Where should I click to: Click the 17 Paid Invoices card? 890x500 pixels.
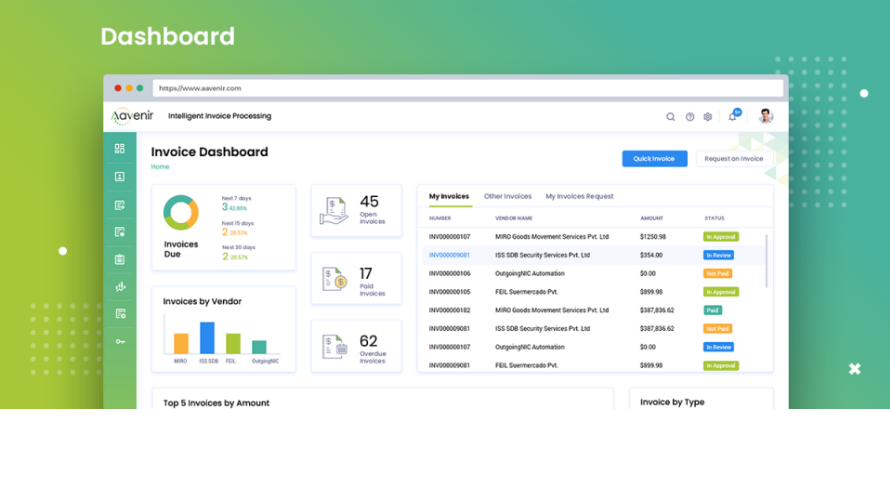356,279
